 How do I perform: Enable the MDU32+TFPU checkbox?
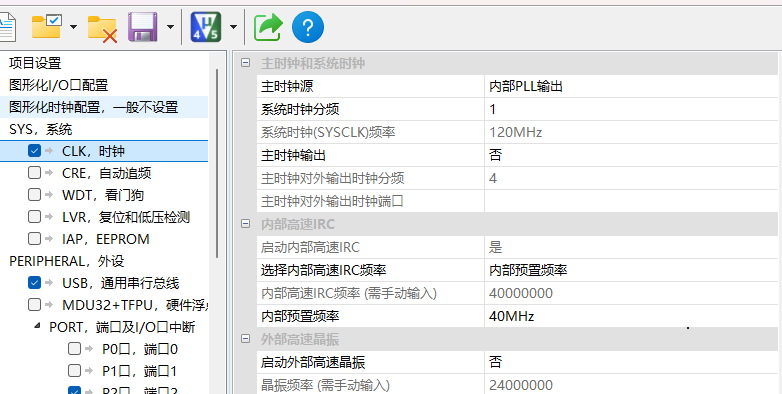coord(34,305)
